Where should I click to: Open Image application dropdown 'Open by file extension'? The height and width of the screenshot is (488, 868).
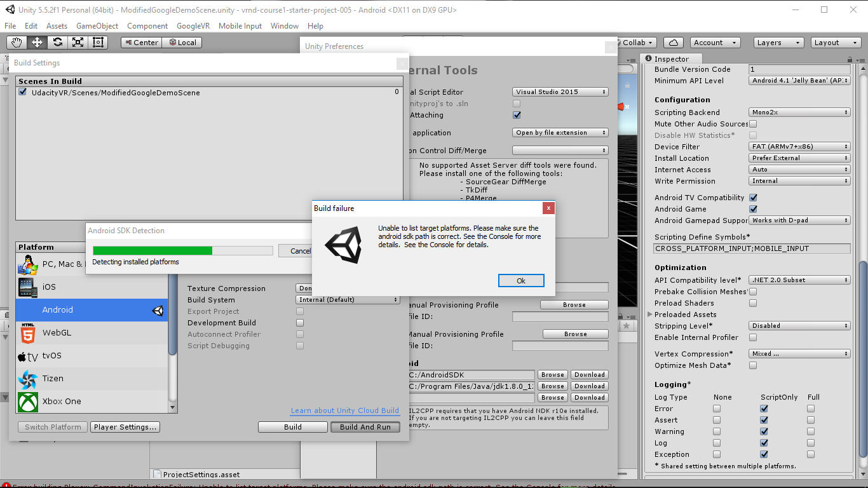[x=560, y=133]
